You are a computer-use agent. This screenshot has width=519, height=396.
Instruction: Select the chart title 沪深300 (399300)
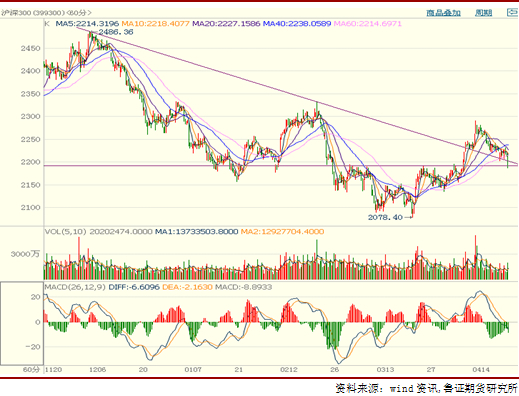point(32,13)
